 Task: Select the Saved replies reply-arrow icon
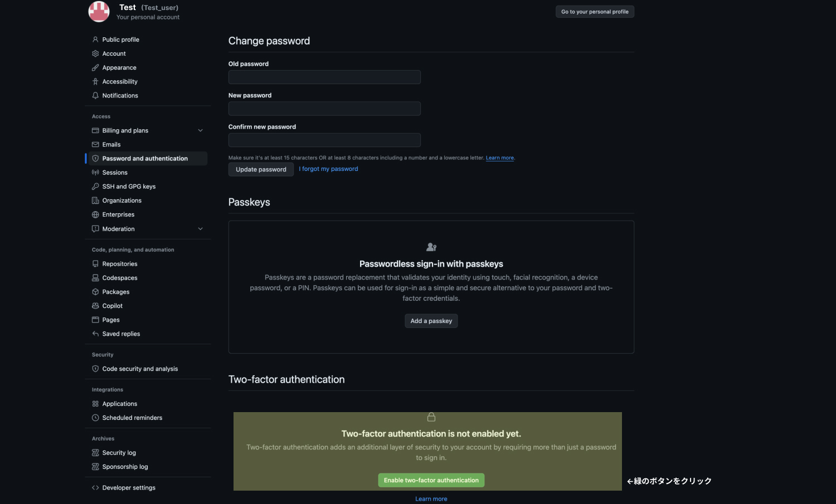pyautogui.click(x=95, y=334)
